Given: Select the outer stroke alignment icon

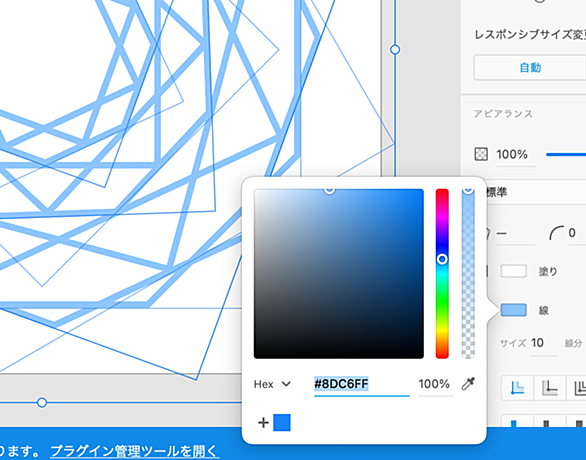Looking at the screenshot, I should pyautogui.click(x=579, y=388).
